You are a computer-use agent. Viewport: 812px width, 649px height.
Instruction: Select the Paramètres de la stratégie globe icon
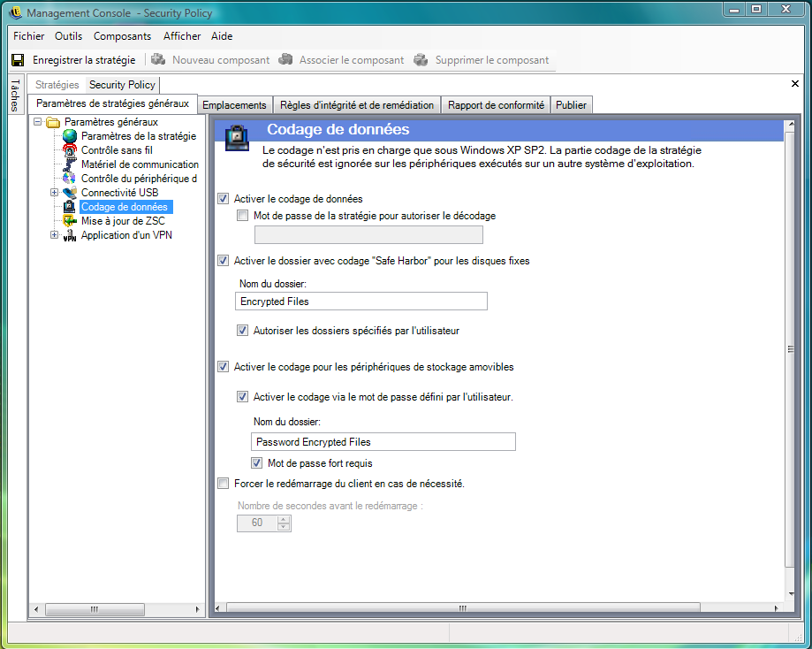[70, 136]
